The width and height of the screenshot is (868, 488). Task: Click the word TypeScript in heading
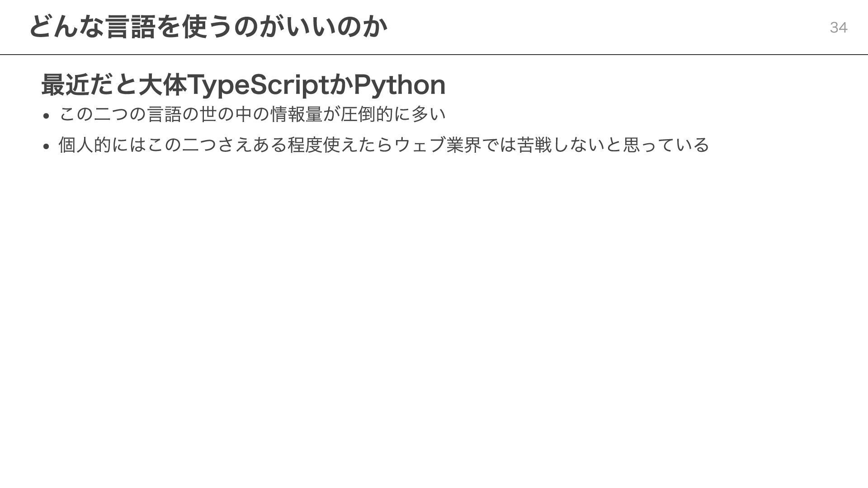click(257, 84)
